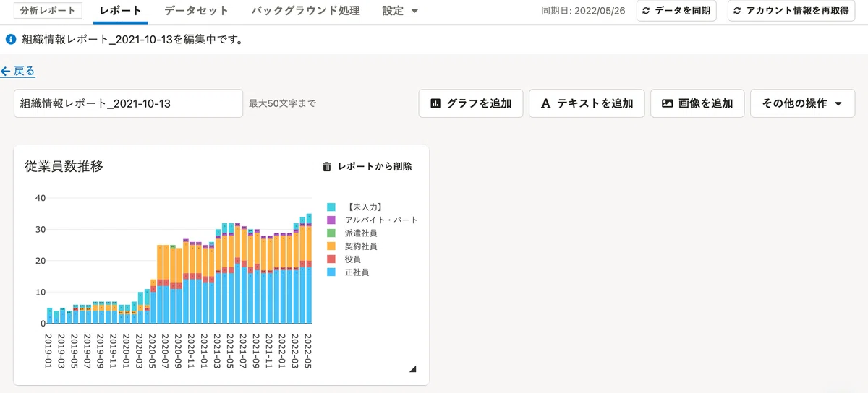Click the 派遣社員 legend color swatch
The image size is (868, 393).
(x=331, y=233)
